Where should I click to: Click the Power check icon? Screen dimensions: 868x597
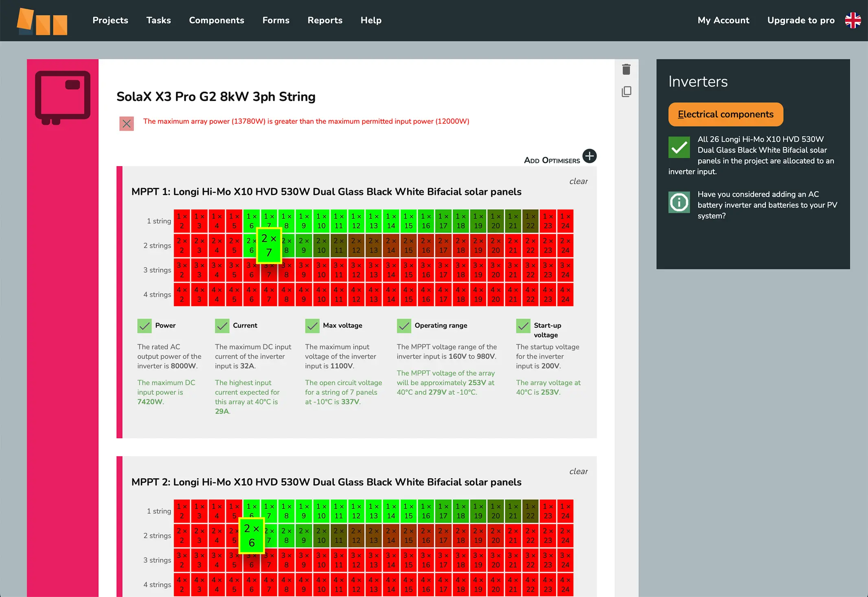[144, 326]
